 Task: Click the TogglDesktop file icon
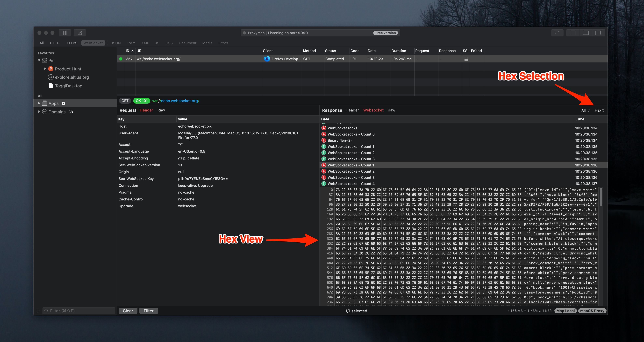point(51,86)
